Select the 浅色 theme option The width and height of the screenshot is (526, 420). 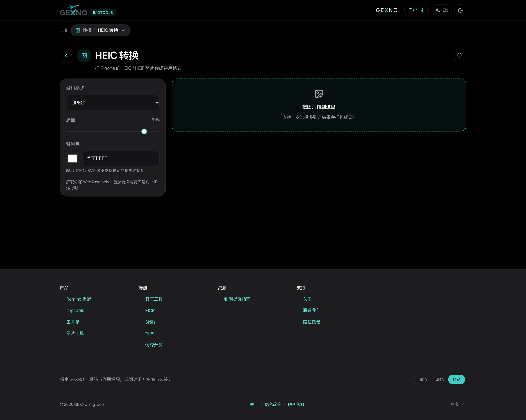click(x=423, y=379)
